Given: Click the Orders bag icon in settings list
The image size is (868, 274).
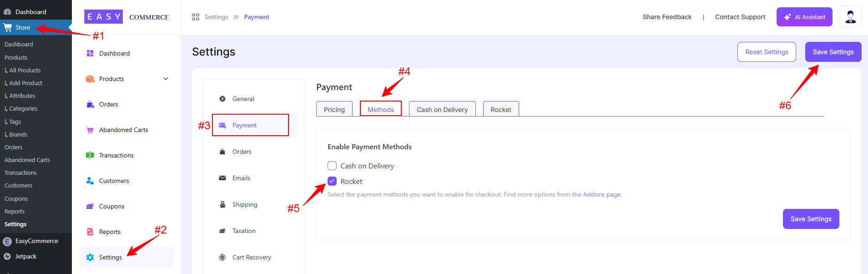Looking at the screenshot, I should coord(222,152).
